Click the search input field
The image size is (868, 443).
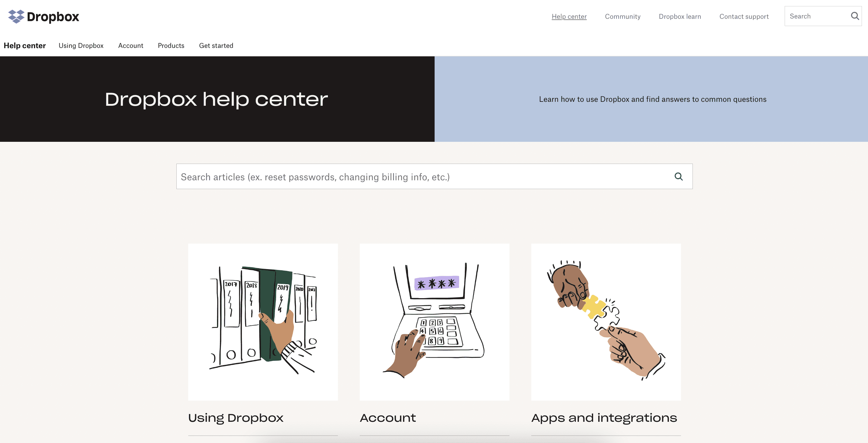point(435,176)
